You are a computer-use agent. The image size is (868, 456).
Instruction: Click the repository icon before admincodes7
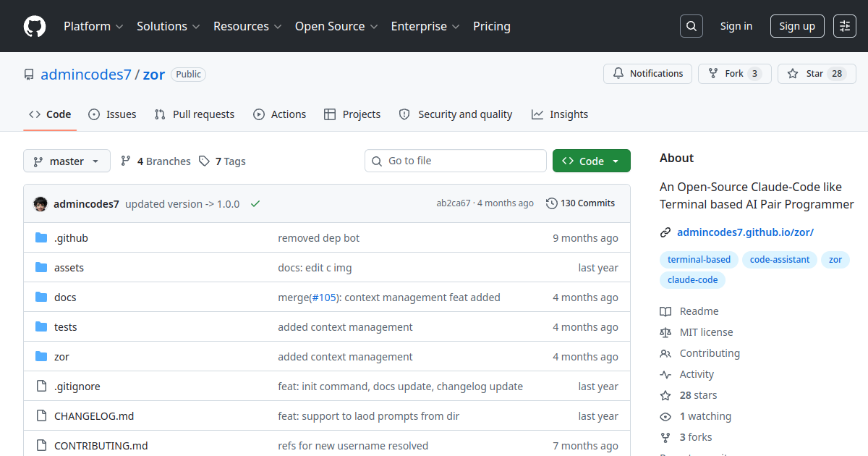click(29, 75)
